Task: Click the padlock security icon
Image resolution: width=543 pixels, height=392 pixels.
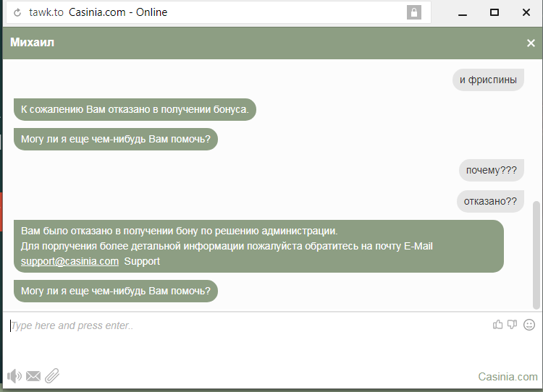Action: [414, 12]
